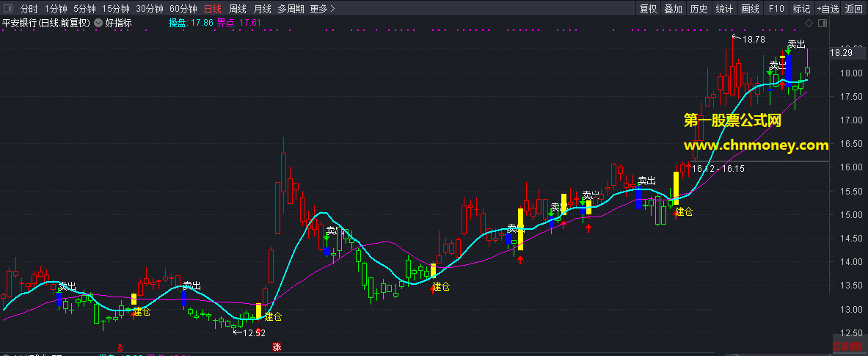Image resolution: width=868 pixels, height=356 pixels.
Task: Click the 12.52 low price marker
Action: click(x=249, y=333)
